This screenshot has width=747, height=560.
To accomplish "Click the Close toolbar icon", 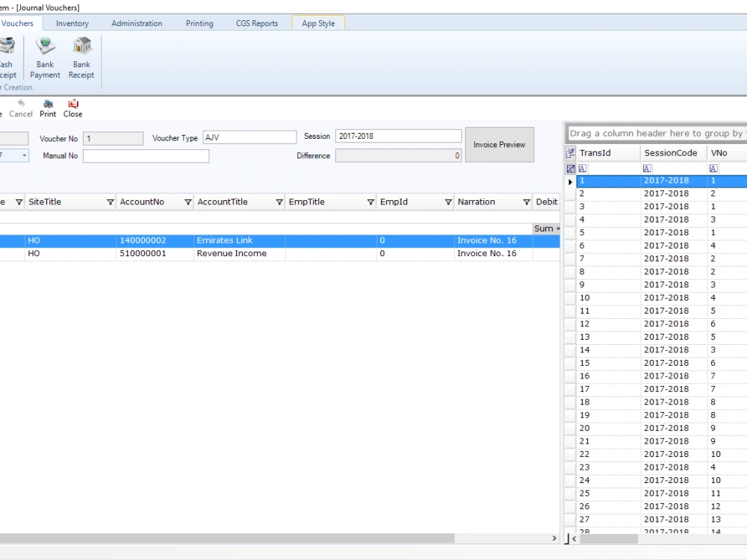I will (73, 108).
